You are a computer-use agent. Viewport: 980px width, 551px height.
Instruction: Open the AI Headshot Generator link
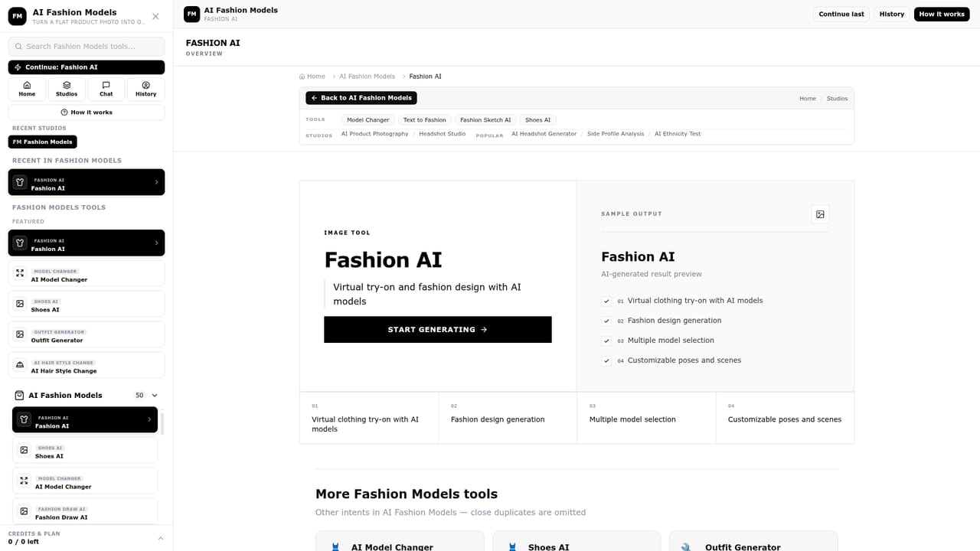tap(544, 134)
